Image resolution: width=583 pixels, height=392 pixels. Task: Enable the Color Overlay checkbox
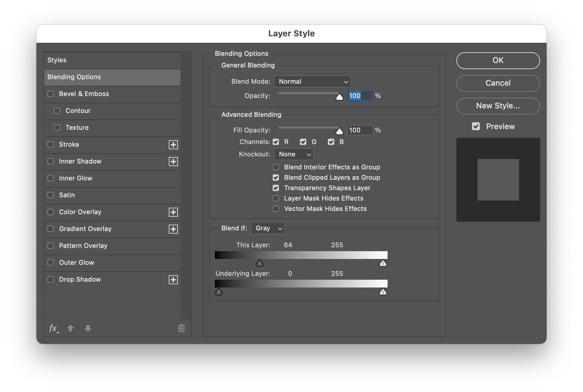pos(51,212)
